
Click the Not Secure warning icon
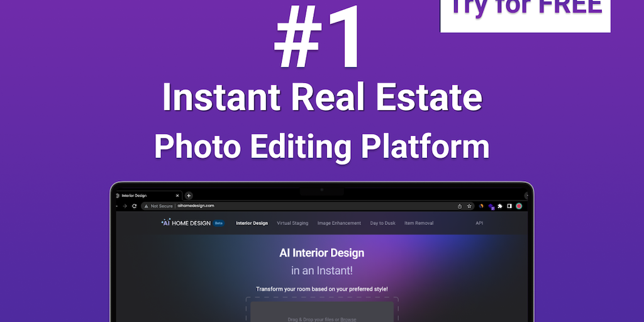146,206
